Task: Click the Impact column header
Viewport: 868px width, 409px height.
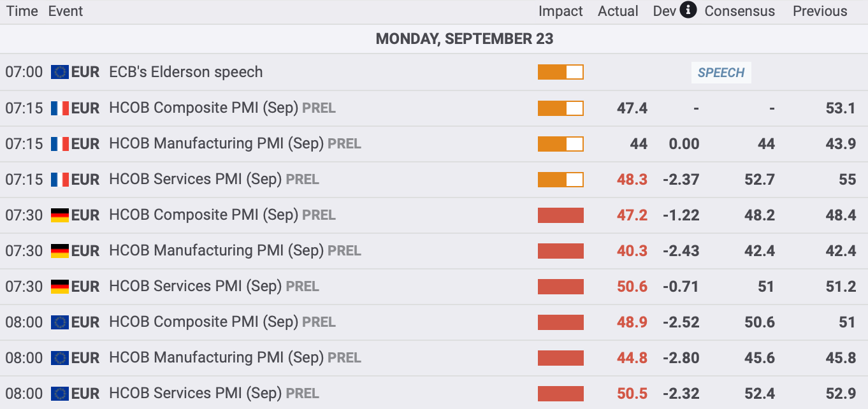Action: (561, 11)
